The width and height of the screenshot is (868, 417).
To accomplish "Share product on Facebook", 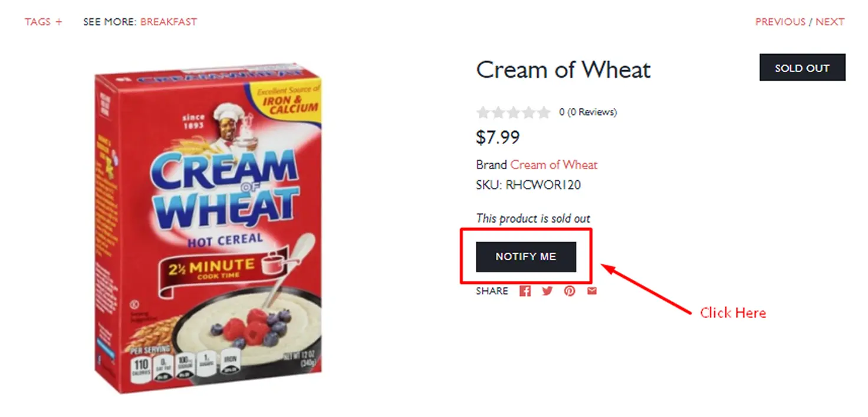I will [x=525, y=291].
